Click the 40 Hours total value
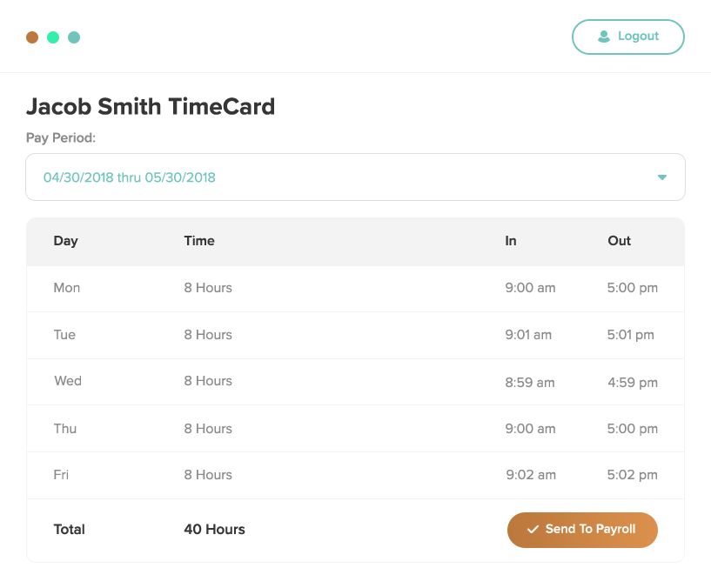Viewport: 711px width, 588px height. [x=214, y=529]
